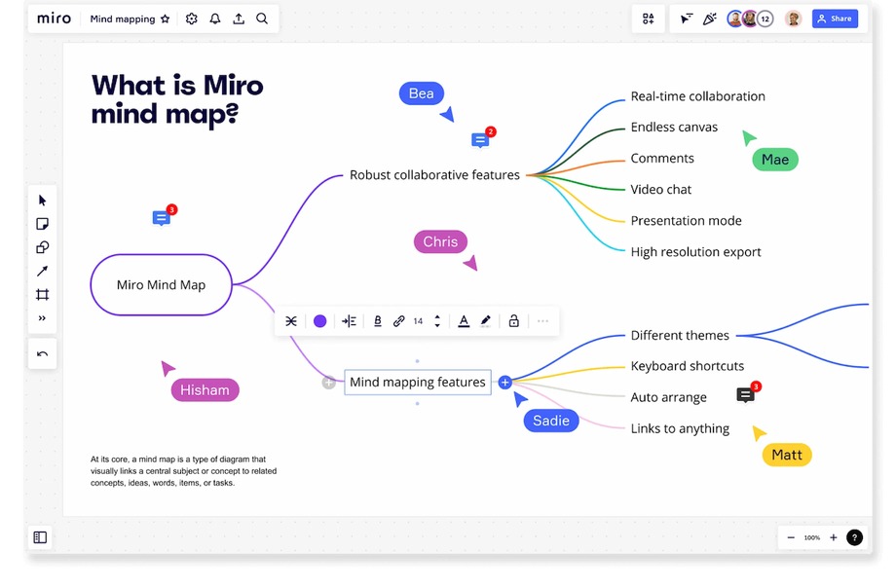
Task: Click the font size 14 field
Action: pyautogui.click(x=418, y=321)
